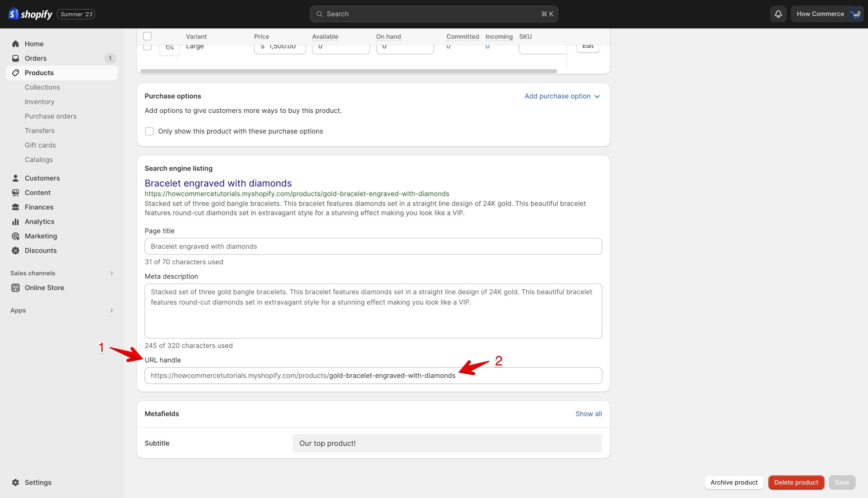Open Collections submenu item
868x498 pixels.
point(42,87)
